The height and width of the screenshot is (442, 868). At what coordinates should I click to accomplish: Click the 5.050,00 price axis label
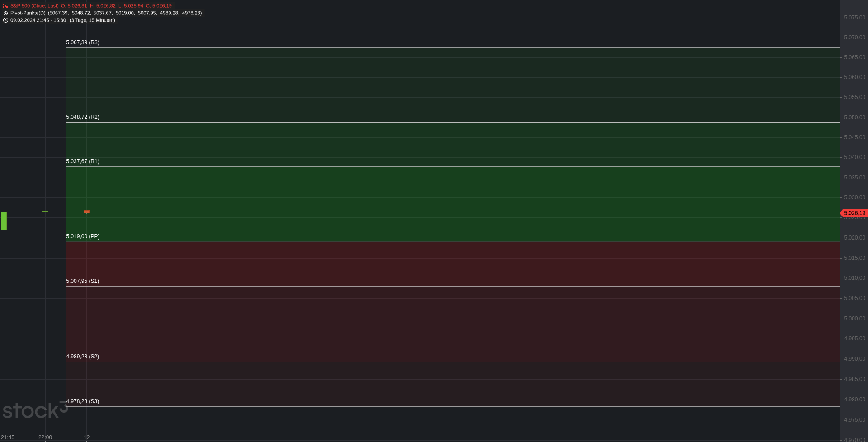pos(854,118)
